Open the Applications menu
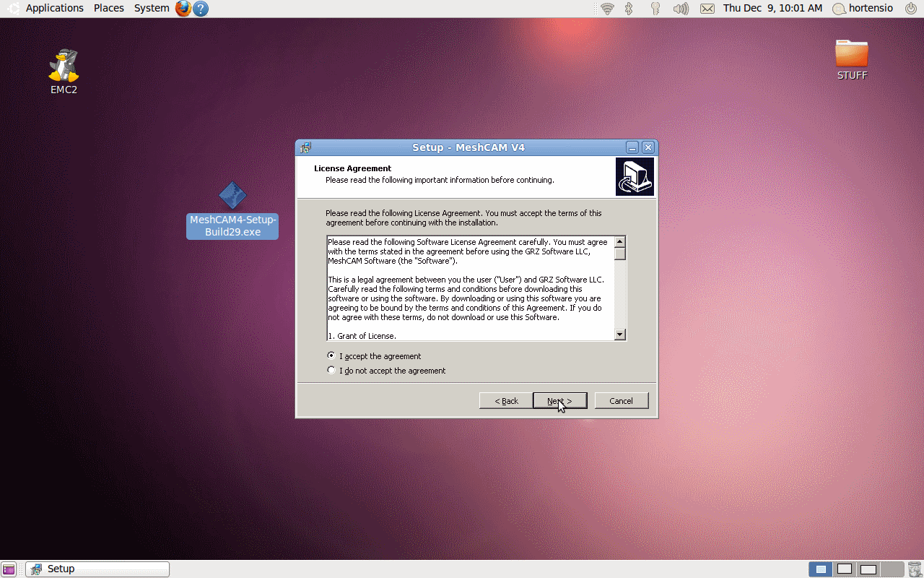Viewport: 924px width, 578px height. [54, 9]
